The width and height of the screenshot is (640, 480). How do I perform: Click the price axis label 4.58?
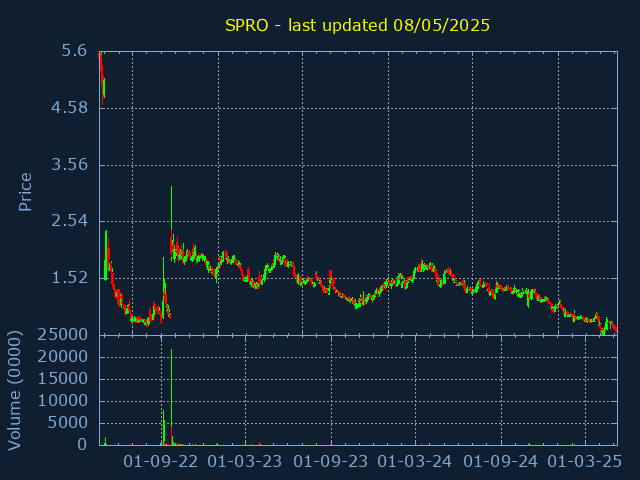(x=69, y=108)
